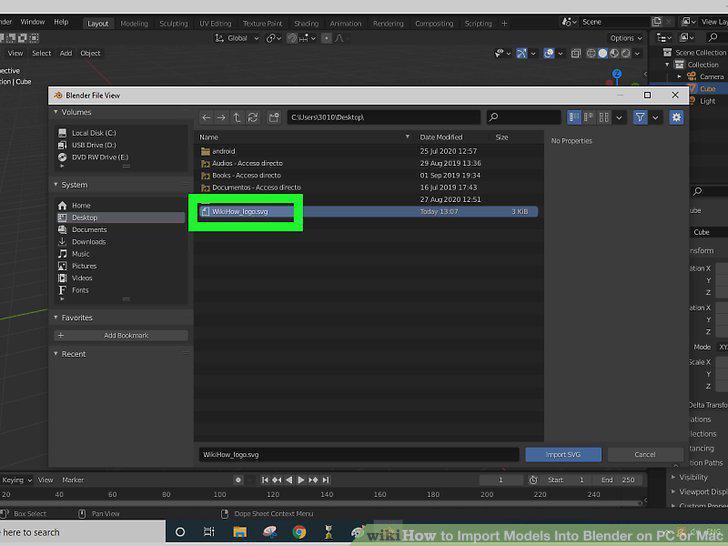Click the file name input field
728x546 pixels.
pos(358,455)
